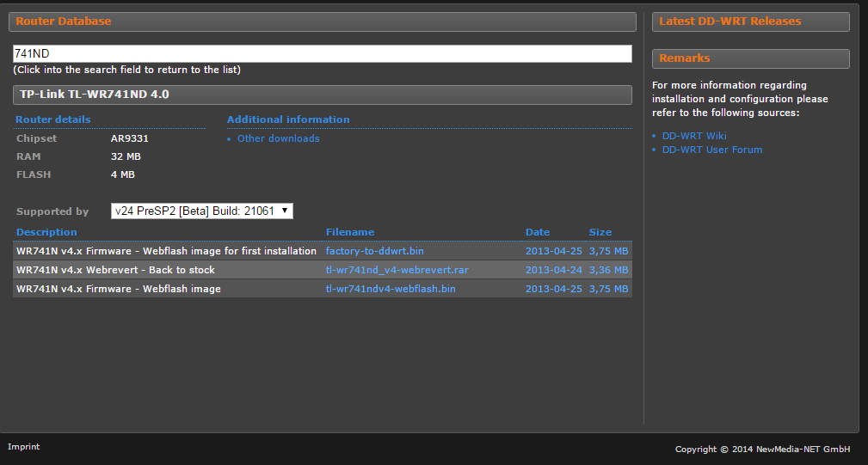
Task: Click the Router Database panel header
Action: tap(323, 21)
